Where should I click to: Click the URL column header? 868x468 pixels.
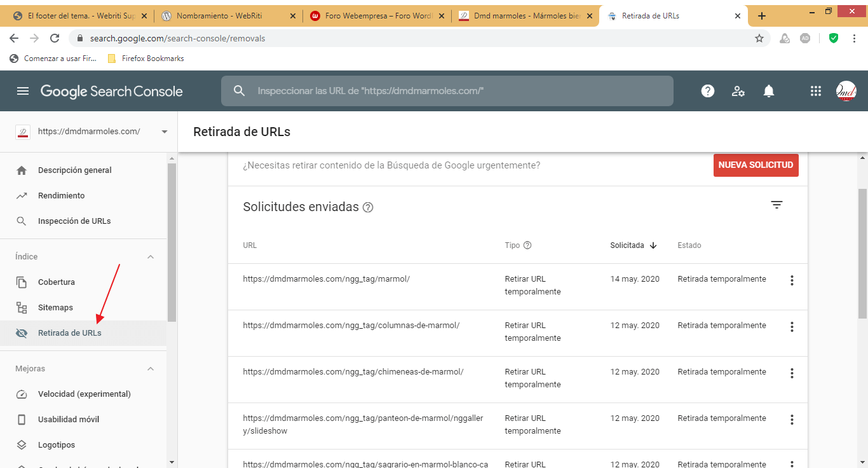point(250,245)
